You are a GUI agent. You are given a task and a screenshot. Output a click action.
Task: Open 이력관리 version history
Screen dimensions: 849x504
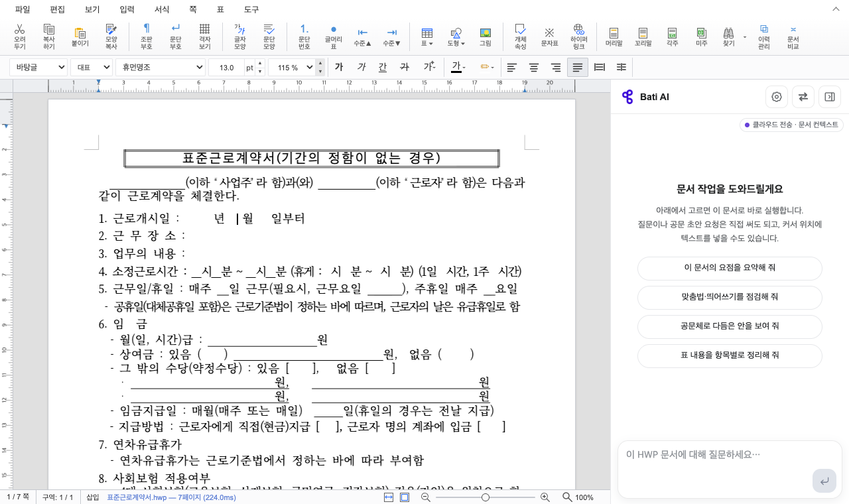(764, 37)
